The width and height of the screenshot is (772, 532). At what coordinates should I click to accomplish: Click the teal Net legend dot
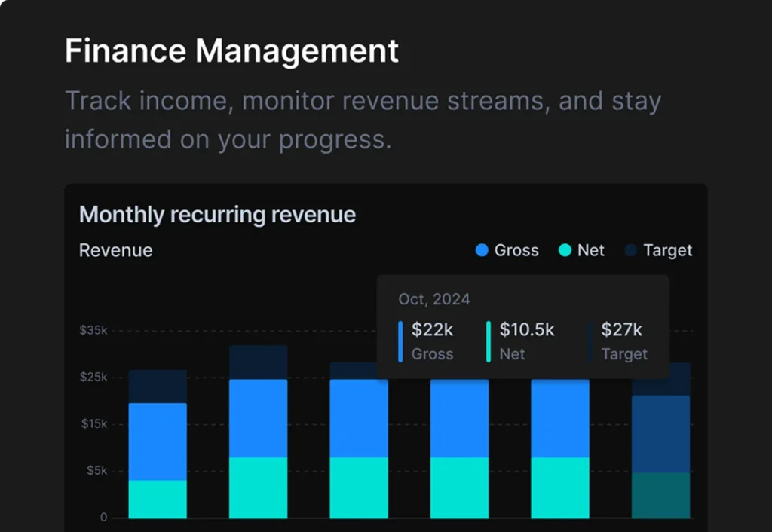[565, 251]
